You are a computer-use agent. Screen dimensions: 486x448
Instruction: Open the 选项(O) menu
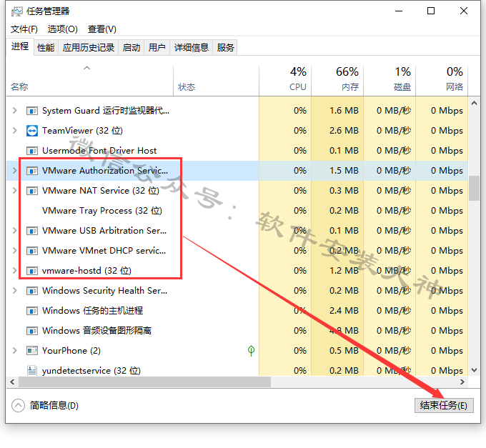click(63, 29)
